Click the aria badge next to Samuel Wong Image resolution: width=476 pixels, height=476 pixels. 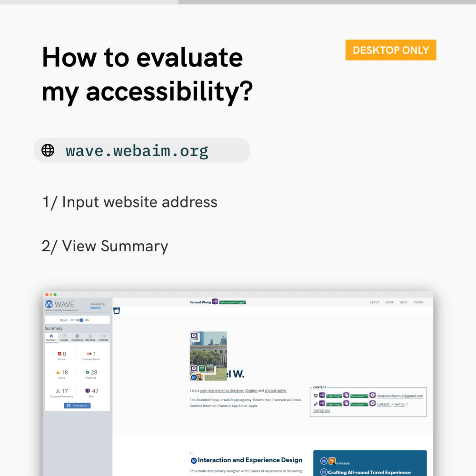(214, 301)
